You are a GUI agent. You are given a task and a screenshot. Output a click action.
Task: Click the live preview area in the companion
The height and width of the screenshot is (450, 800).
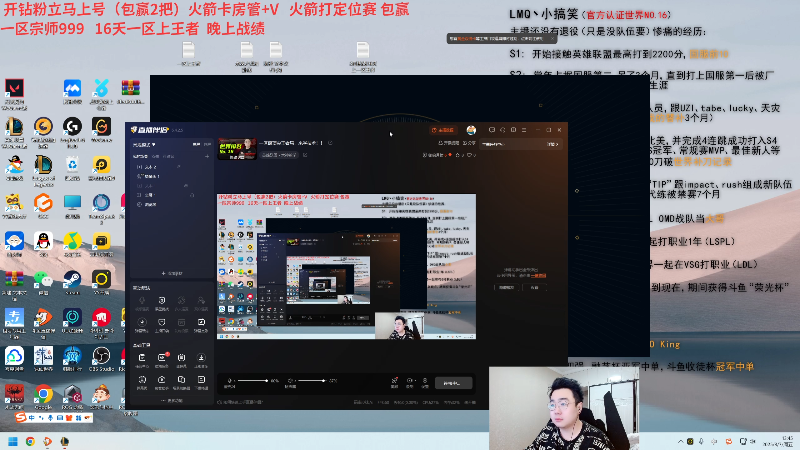346,266
